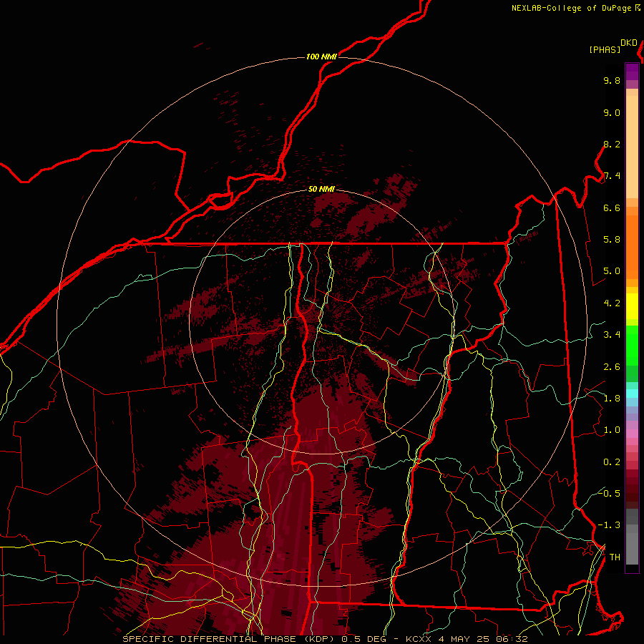The width and height of the screenshot is (644, 644).
Task: Click the bright green segment of the color scale
Action: [632, 345]
